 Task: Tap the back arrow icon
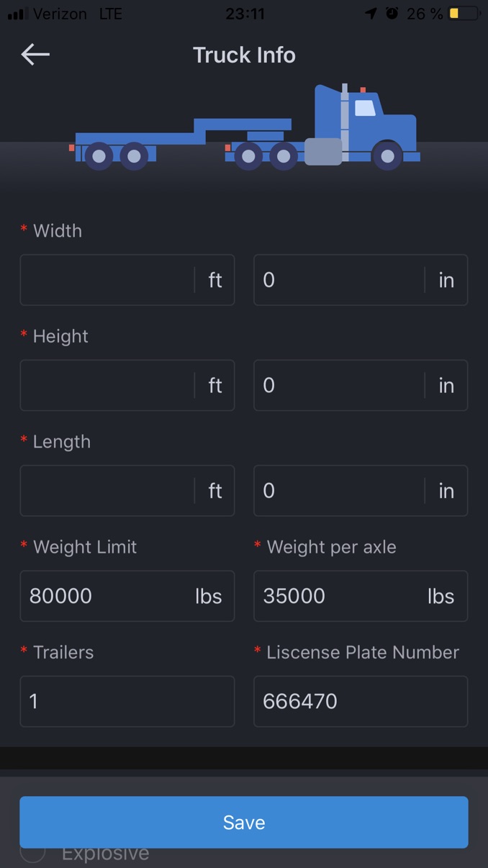point(35,54)
